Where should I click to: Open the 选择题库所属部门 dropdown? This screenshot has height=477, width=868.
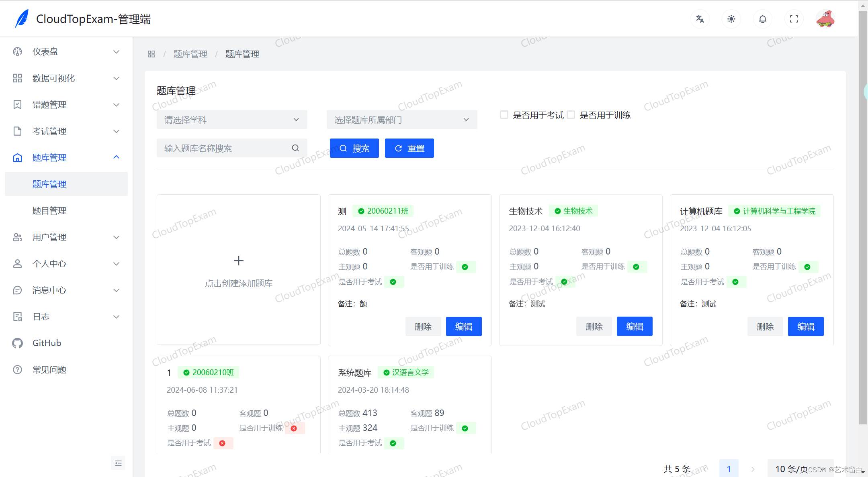tap(401, 119)
